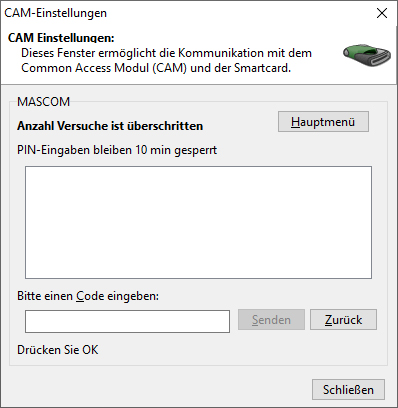398x408 pixels.
Task: Click the MASCOM group box caption
Action: pyautogui.click(x=44, y=102)
